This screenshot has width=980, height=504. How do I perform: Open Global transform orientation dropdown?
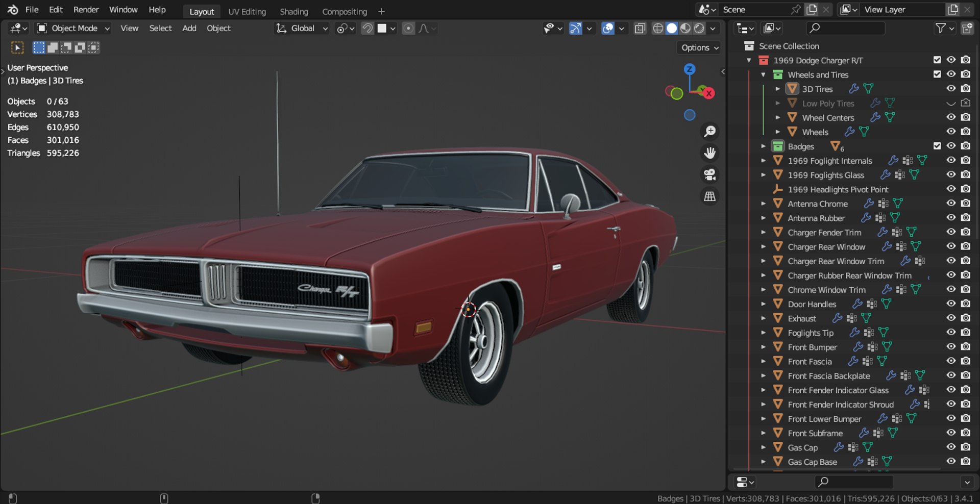302,29
